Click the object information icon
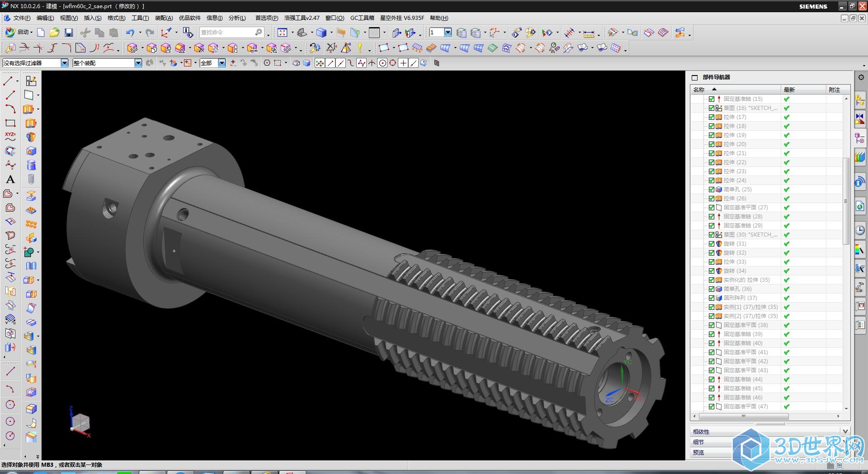Viewport: 868px width, 474px height. [x=188, y=33]
